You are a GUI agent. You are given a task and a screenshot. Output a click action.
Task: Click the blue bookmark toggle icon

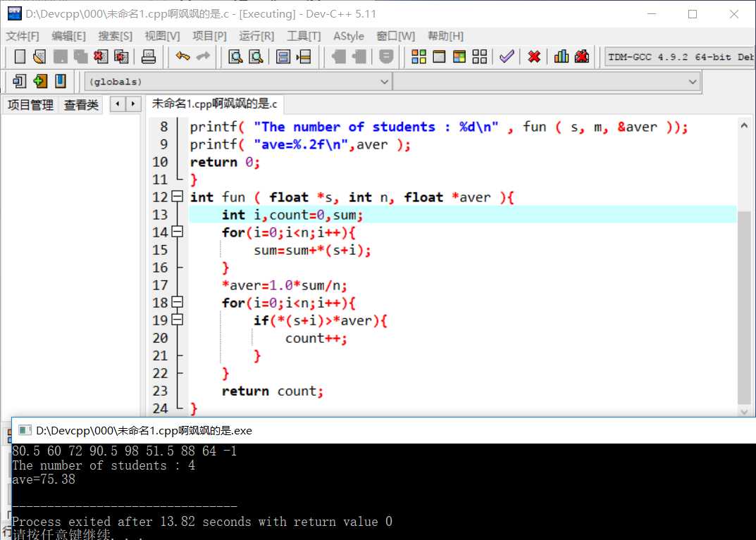tap(61, 81)
